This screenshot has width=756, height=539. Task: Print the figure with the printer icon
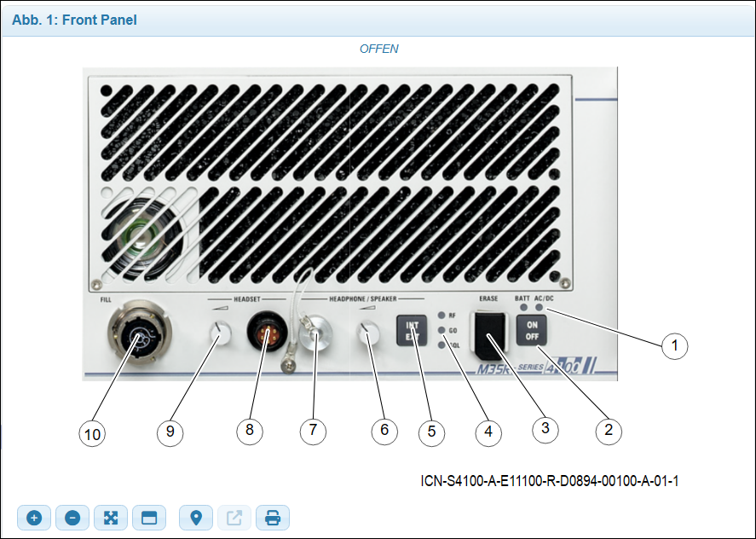pos(273,518)
